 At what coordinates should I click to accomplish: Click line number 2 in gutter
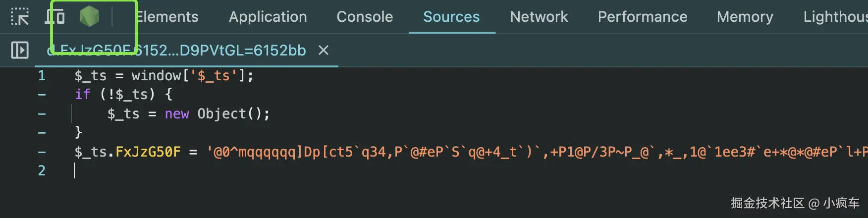pos(42,171)
